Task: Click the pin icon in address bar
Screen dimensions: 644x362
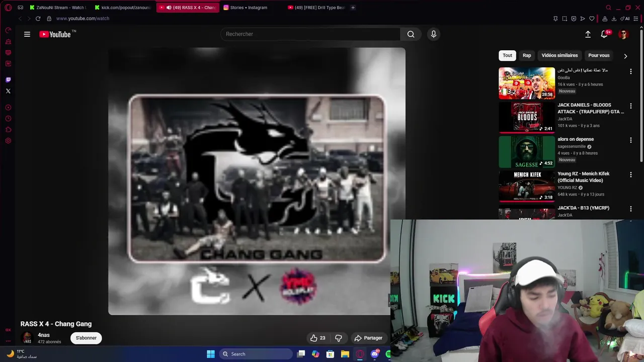Action: 555,19
